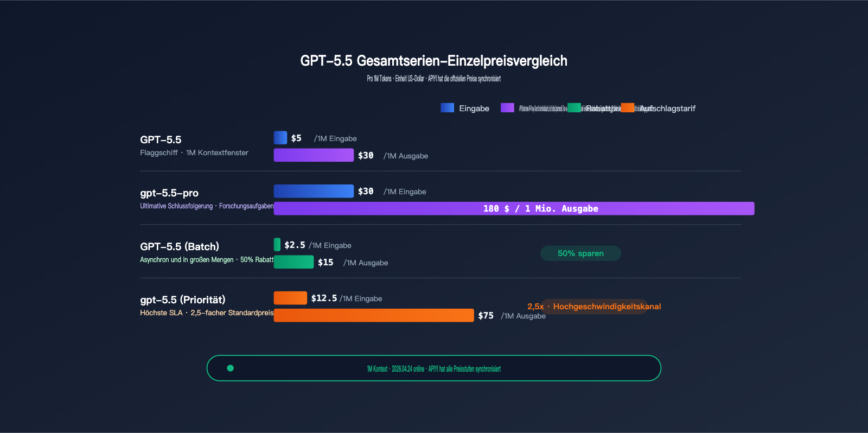The height and width of the screenshot is (433, 868).
Task: Click the gpt-5.5-pro $30 input blue bar
Action: pos(314,191)
